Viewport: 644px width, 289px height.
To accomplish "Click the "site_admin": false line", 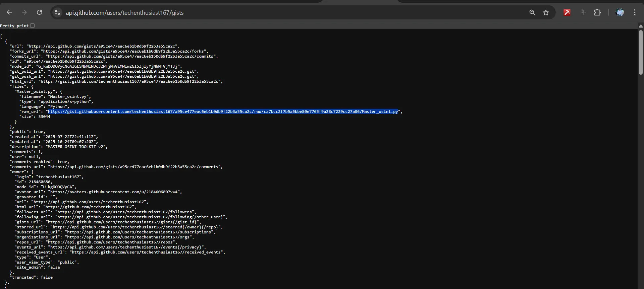I will click(x=37, y=267).
